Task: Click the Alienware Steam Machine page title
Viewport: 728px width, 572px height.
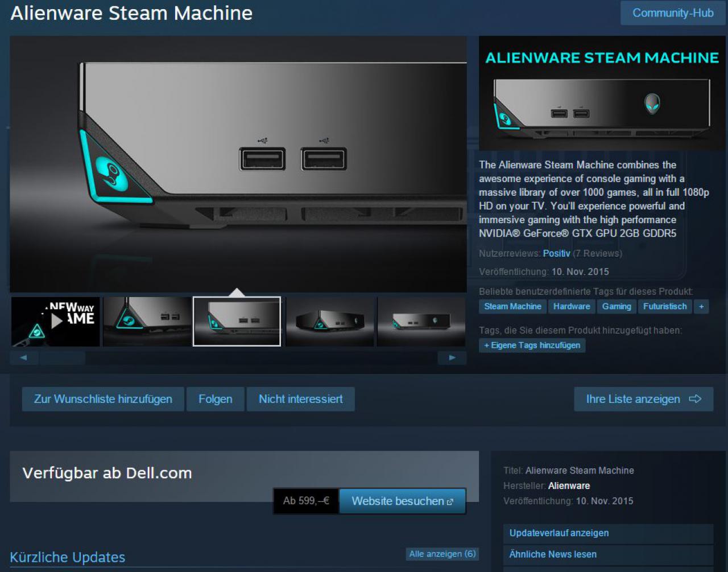Action: click(x=131, y=13)
